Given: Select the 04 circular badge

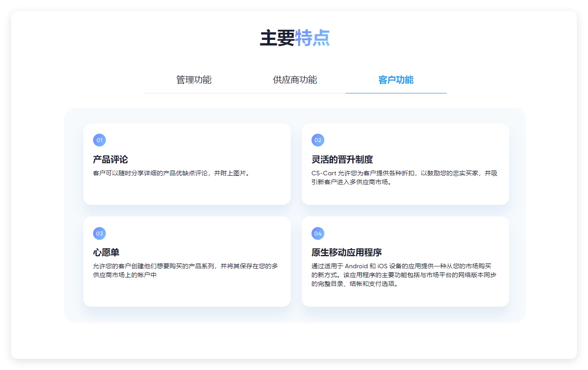Looking at the screenshot, I should click(x=318, y=234).
